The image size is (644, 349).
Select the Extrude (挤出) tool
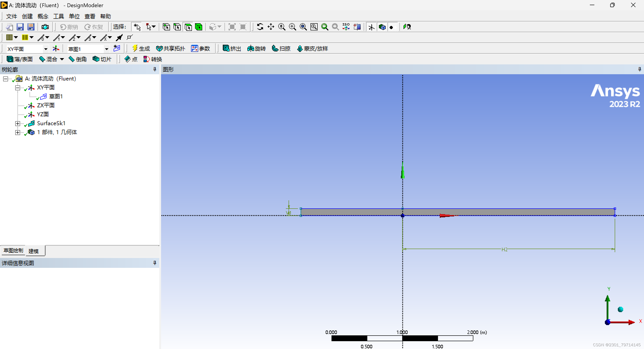(232, 49)
